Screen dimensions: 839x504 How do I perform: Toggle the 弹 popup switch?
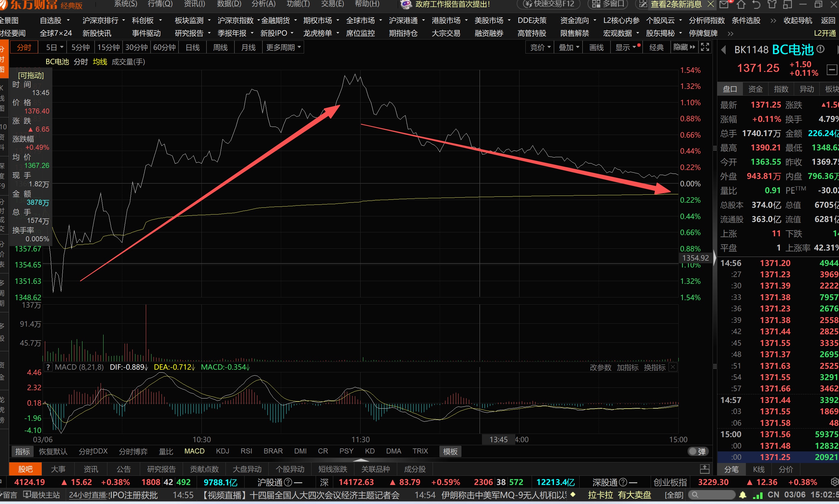pyautogui.click(x=698, y=451)
